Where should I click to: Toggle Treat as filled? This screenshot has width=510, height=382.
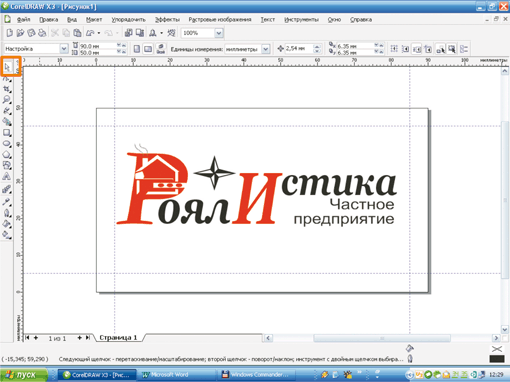pos(452,49)
